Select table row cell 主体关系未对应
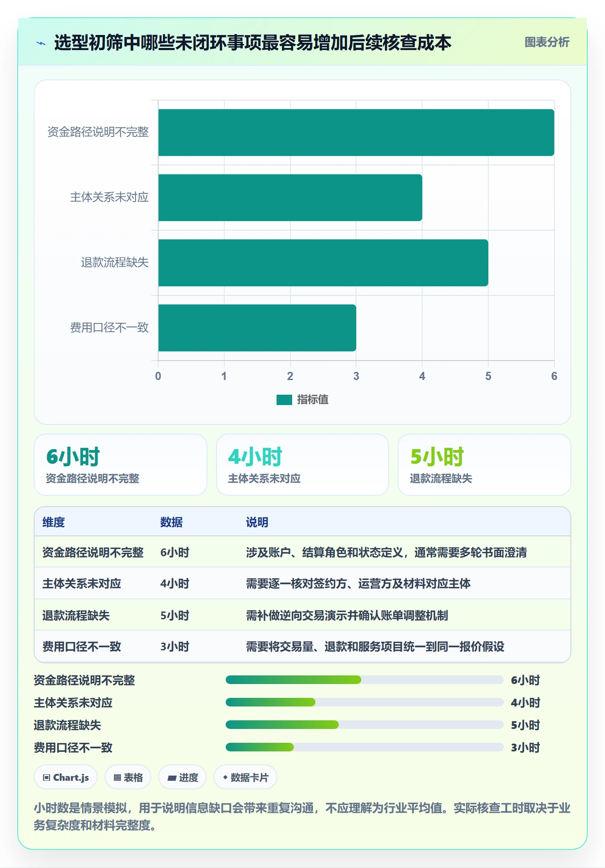This screenshot has width=605, height=868. pos(82,583)
